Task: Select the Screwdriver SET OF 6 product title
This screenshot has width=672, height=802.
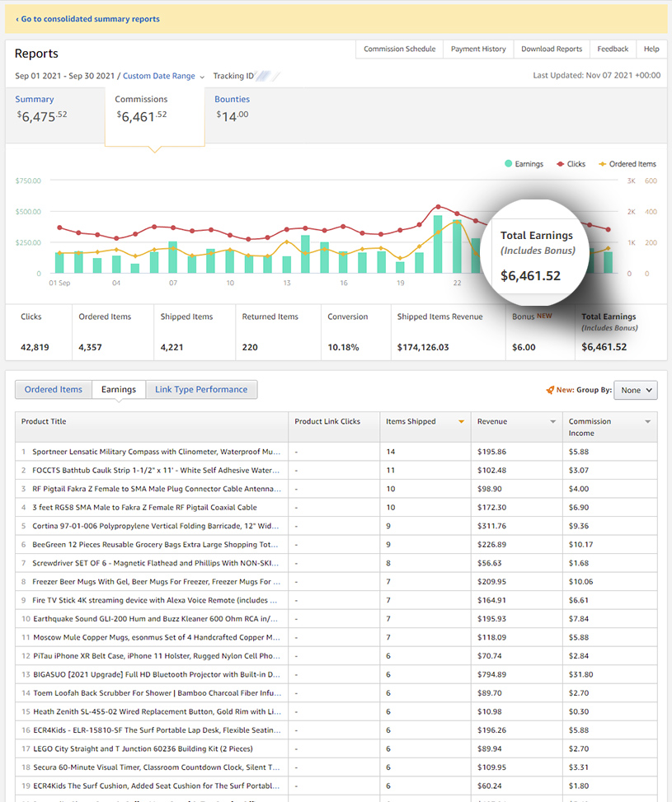Action: point(156,563)
